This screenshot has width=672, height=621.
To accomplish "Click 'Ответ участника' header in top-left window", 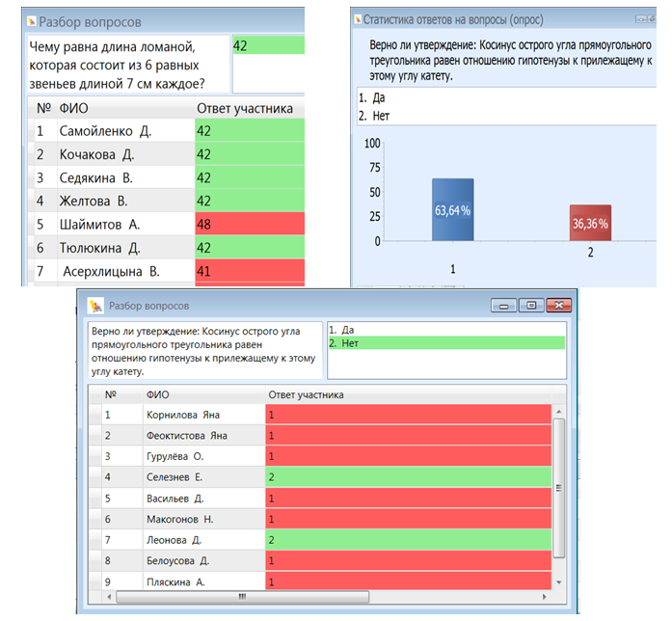I will point(245,108).
